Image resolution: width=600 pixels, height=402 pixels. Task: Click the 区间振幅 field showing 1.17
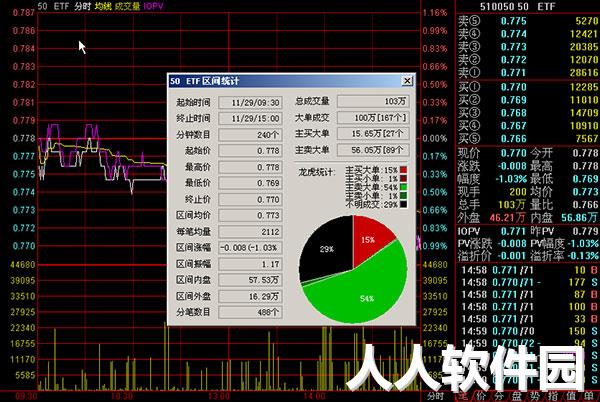coord(251,264)
